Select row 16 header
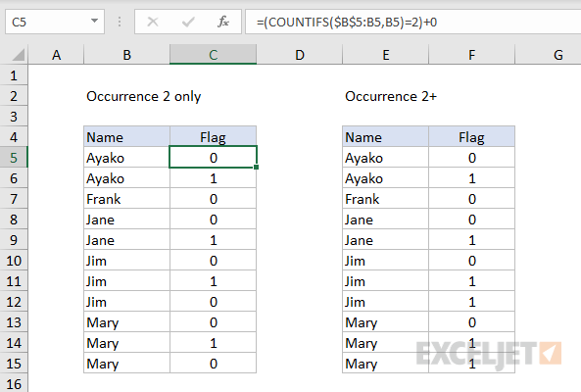The image size is (581, 392). click(x=14, y=383)
